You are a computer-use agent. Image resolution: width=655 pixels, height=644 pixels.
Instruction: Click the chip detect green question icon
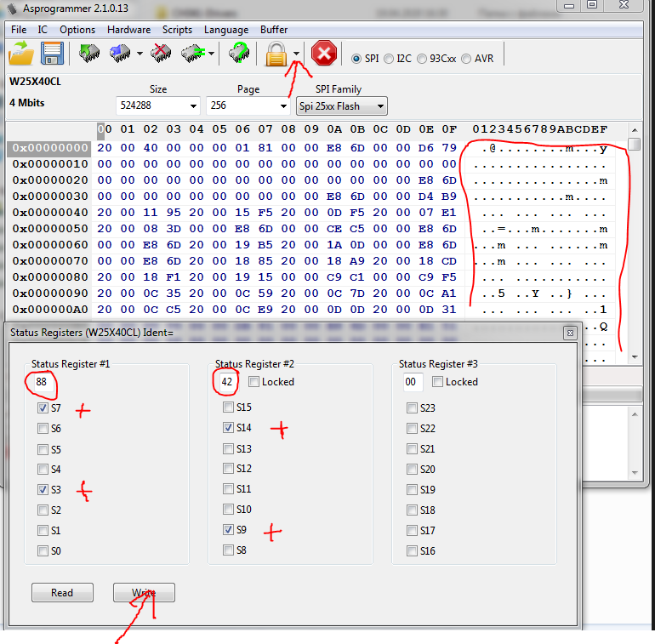click(239, 55)
